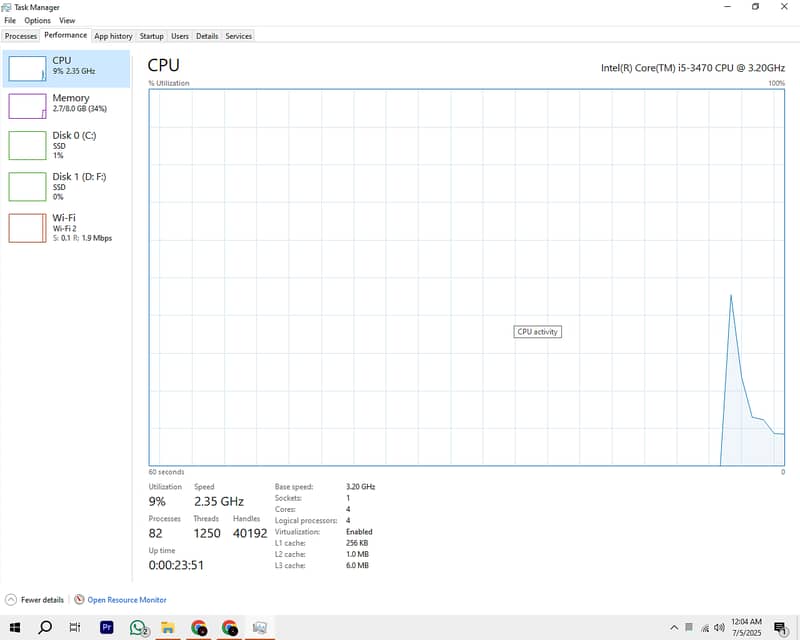Click the CPU utilization graph area
The width and height of the screenshot is (800, 640).
466,277
